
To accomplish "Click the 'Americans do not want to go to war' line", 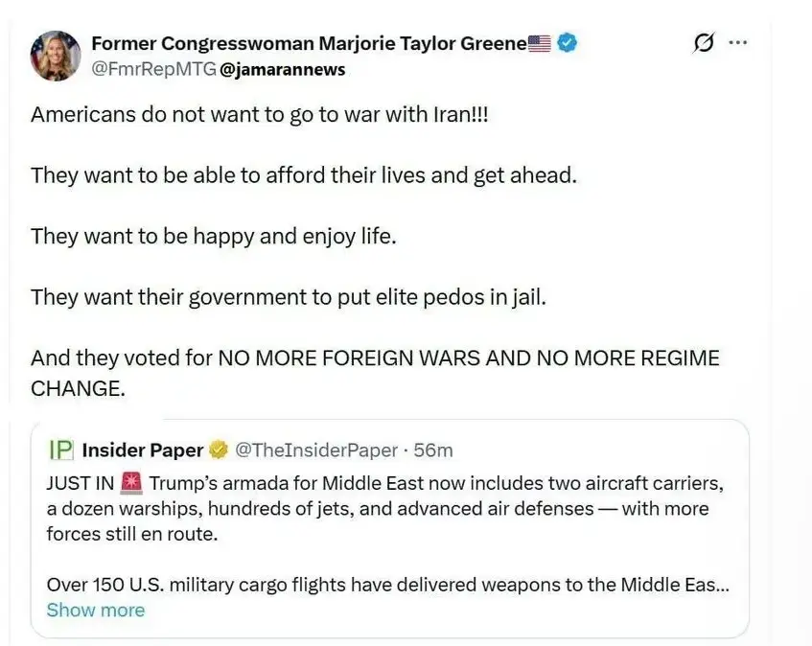I will coord(260,114).
